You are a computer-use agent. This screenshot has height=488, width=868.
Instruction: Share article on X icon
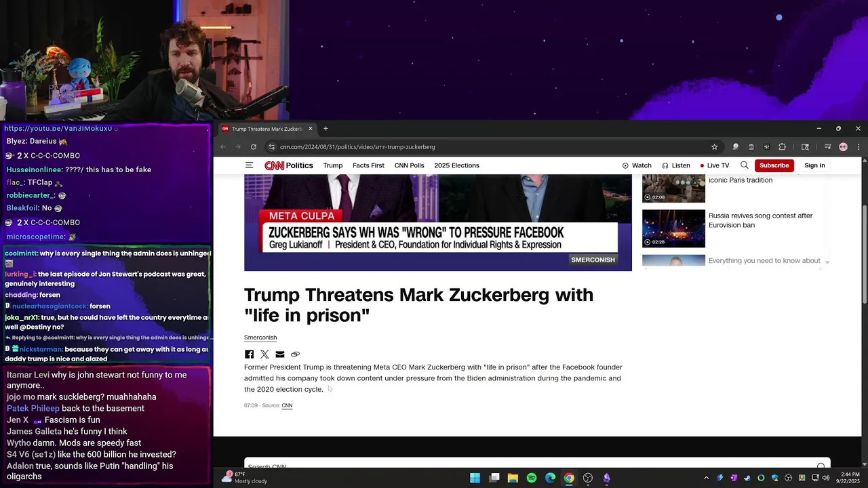click(264, 354)
